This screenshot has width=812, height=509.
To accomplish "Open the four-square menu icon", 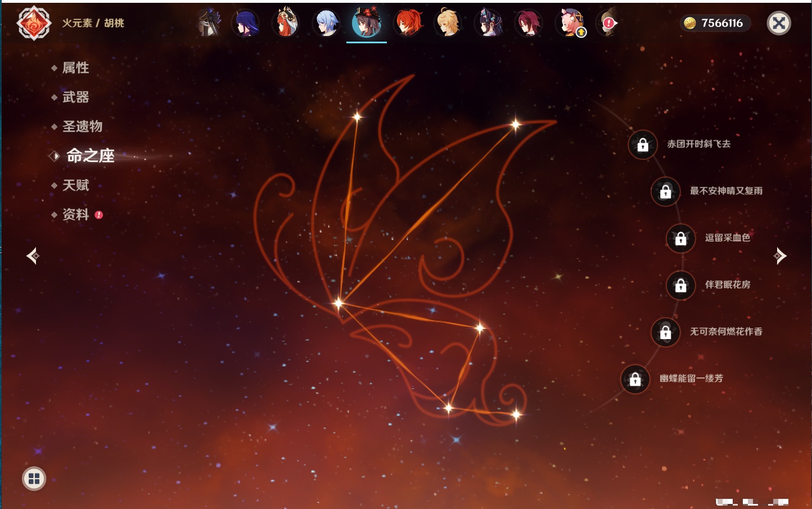I will 34,479.
